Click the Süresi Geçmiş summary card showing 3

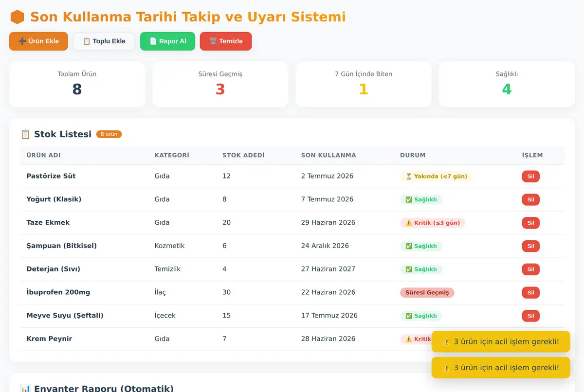[x=220, y=84]
